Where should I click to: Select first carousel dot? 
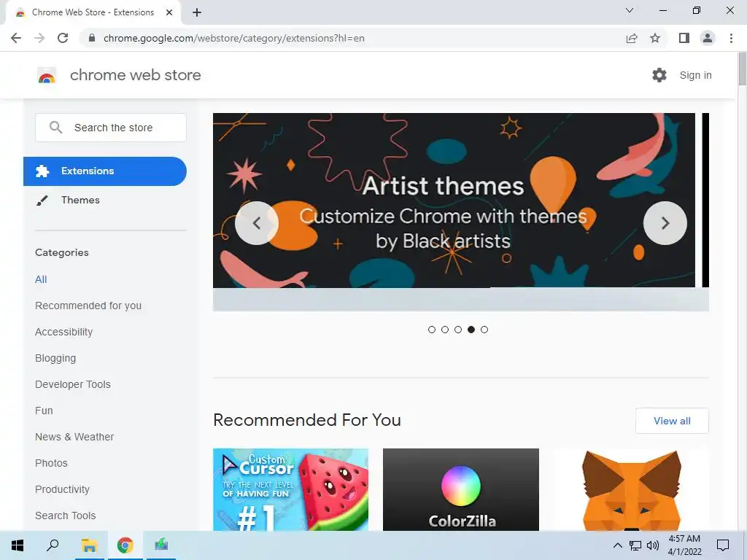tap(432, 330)
